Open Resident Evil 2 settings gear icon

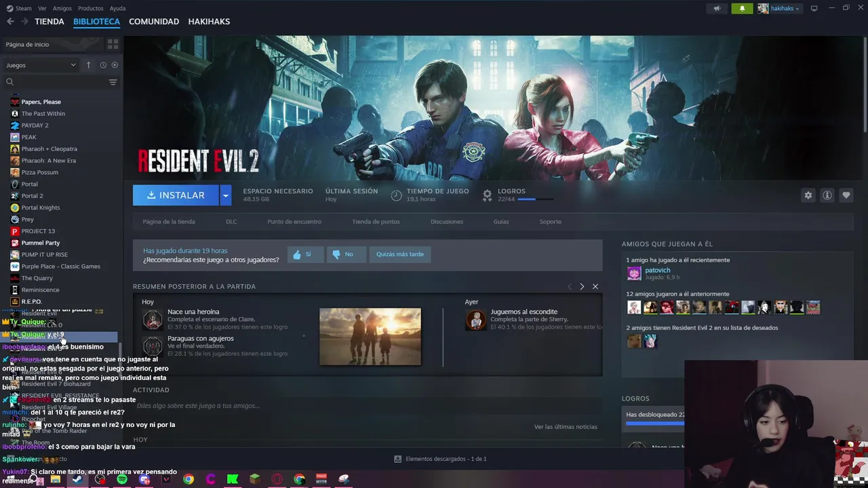pos(808,195)
